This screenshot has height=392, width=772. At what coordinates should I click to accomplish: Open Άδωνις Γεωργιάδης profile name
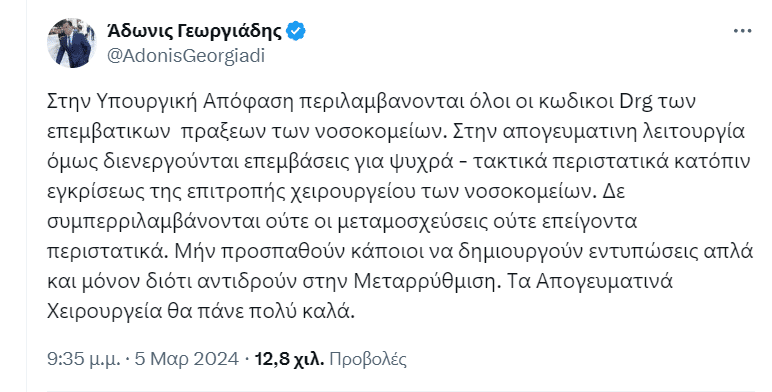[194, 32]
